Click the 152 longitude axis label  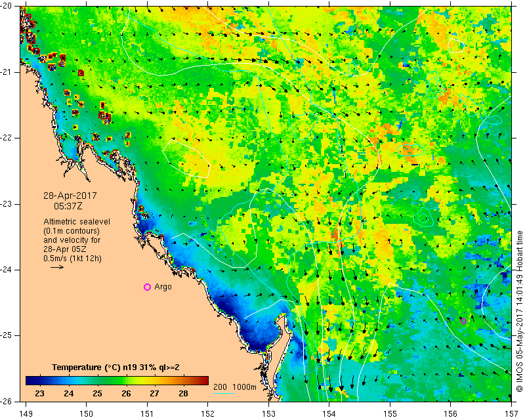tap(208, 414)
